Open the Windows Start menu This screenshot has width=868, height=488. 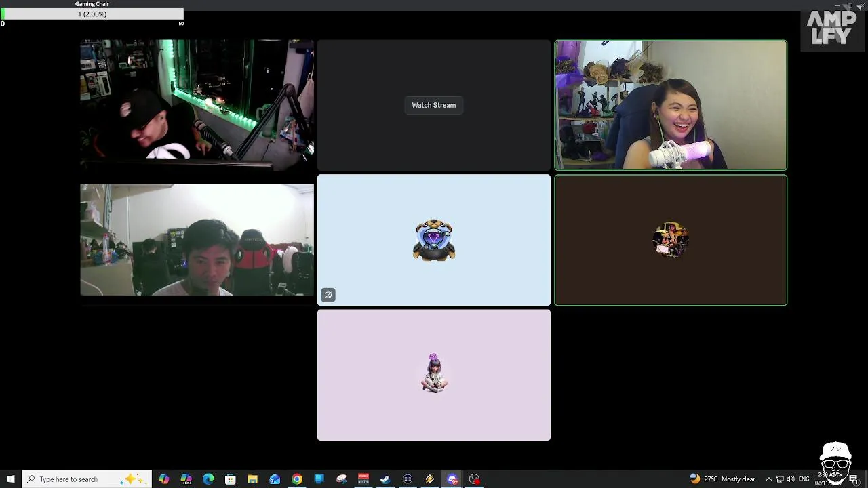10,479
